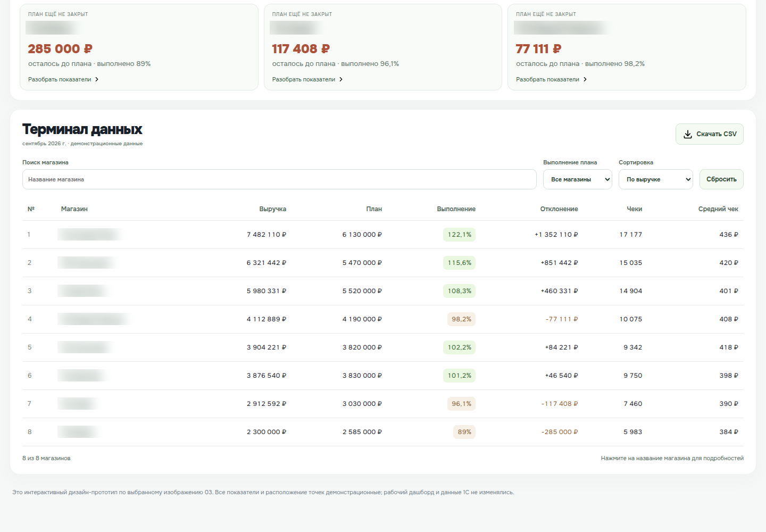
Task: Click the 122,1% completion badge
Action: pos(460,235)
